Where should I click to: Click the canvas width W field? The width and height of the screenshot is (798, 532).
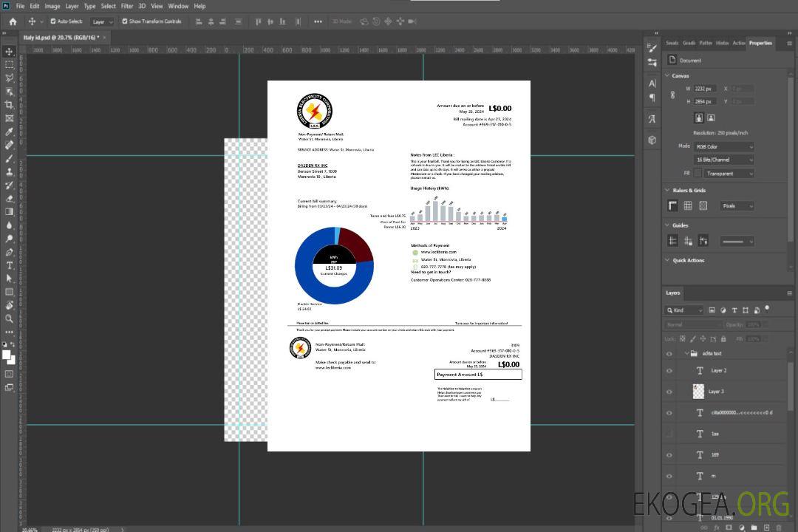706,89
